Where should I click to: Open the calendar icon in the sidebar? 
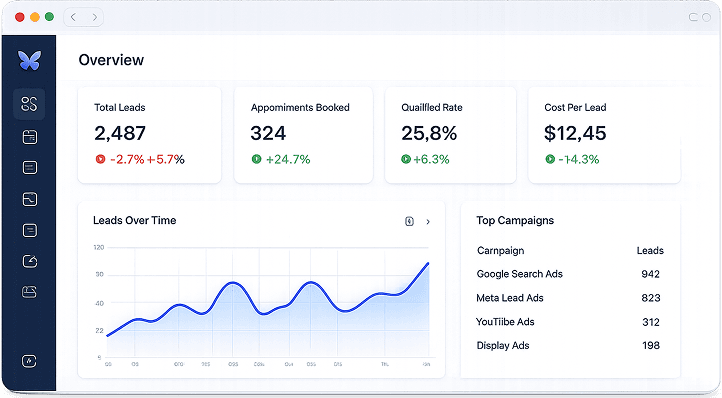point(29,137)
